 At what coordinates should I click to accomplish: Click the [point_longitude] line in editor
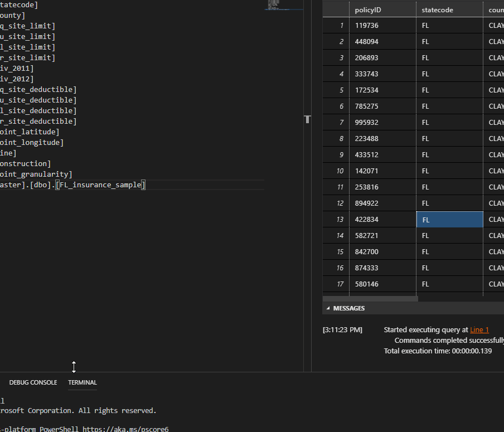point(32,142)
